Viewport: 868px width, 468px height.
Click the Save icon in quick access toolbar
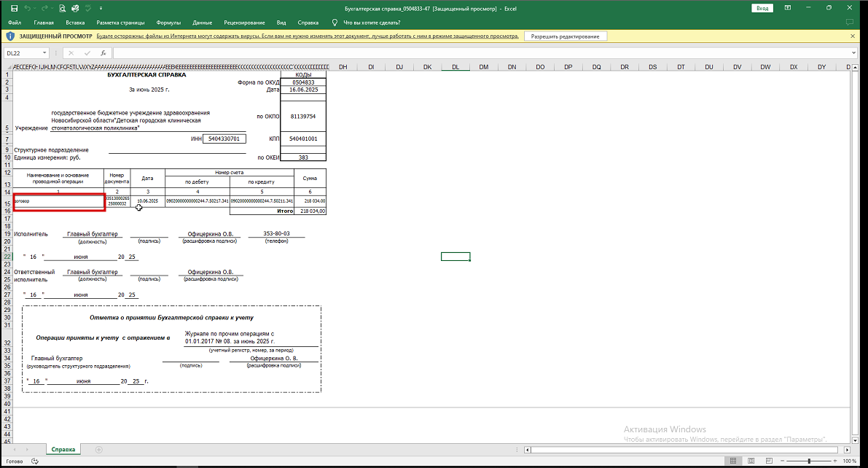15,8
